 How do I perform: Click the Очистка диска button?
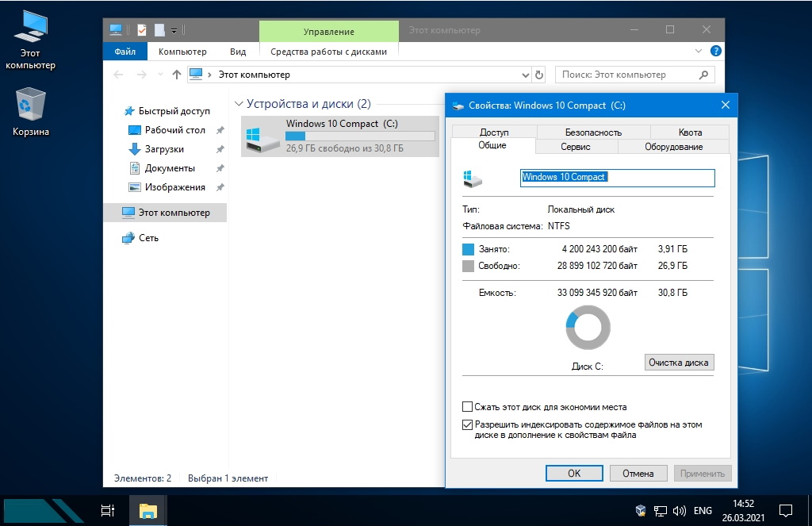[679, 363]
